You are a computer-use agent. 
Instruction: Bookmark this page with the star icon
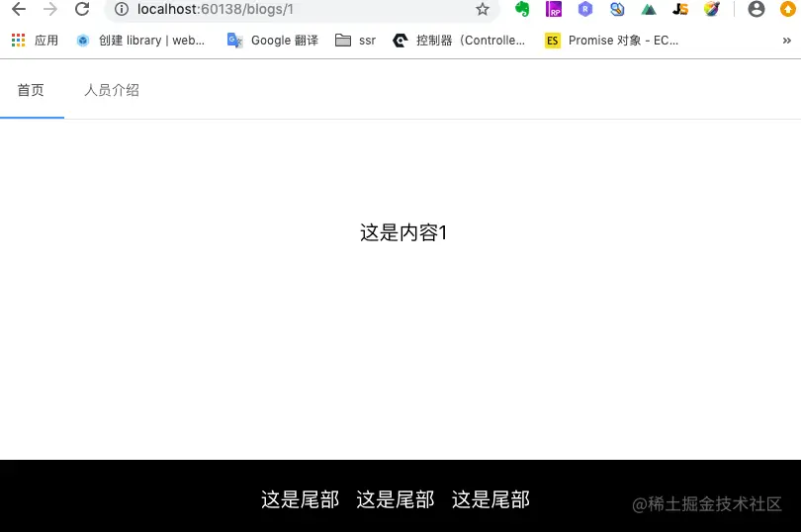click(483, 9)
